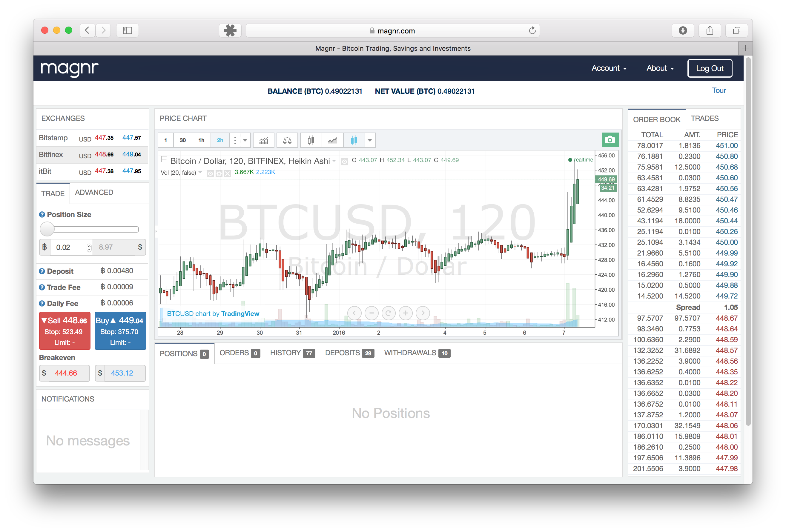Image resolution: width=786 pixels, height=532 pixels.
Task: Open the About dropdown menu
Action: click(x=660, y=68)
